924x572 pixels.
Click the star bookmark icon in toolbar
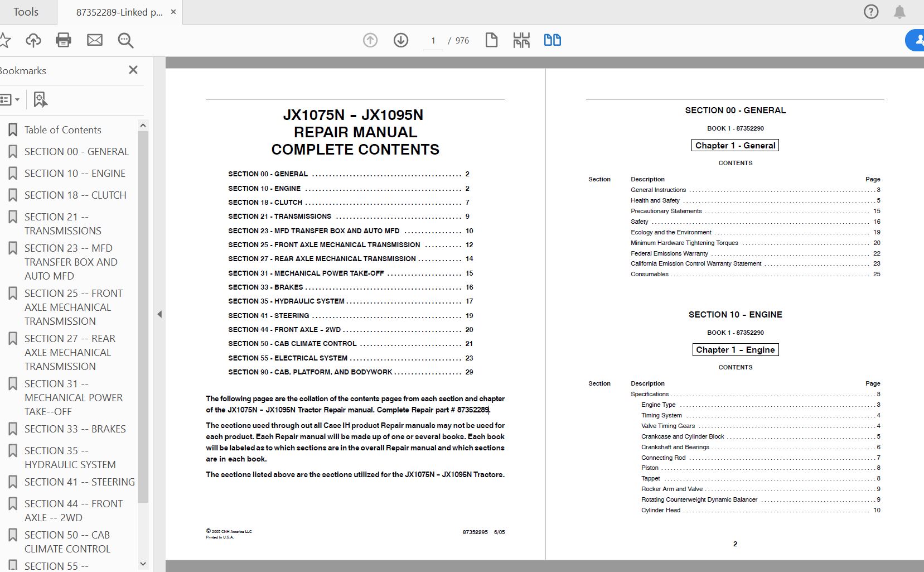click(4, 40)
